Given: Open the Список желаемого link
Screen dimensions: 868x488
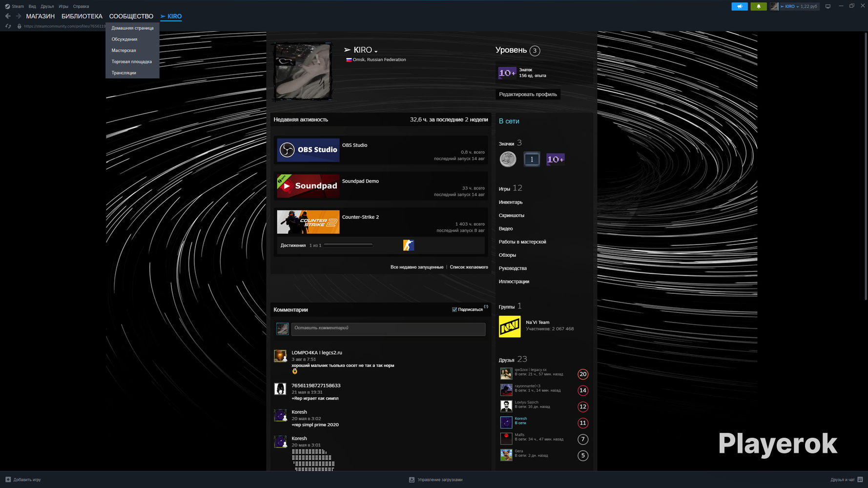Looking at the screenshot, I should click(x=469, y=267).
